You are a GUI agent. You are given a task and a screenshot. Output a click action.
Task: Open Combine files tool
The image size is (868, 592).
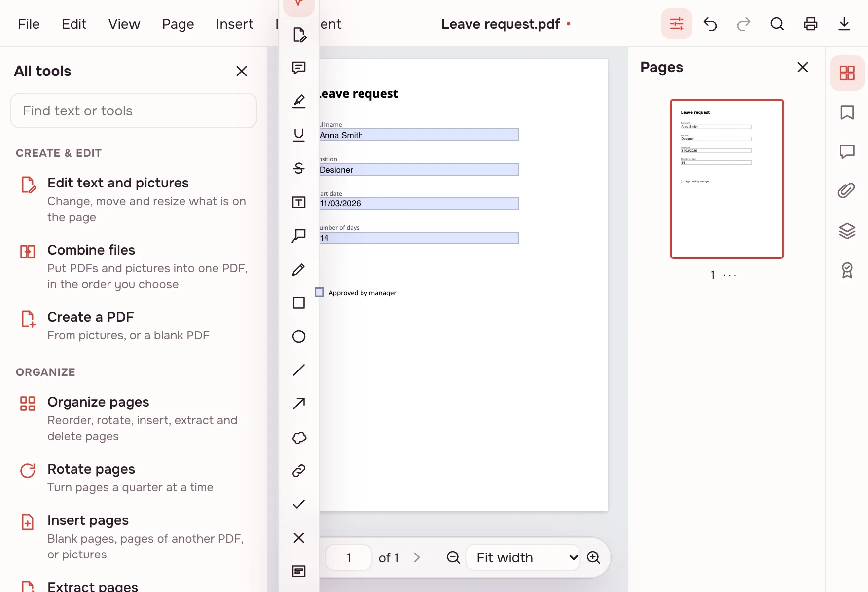coord(133,266)
